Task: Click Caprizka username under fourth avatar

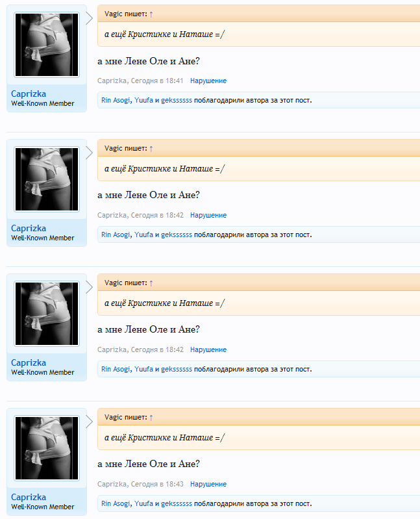Action: pos(29,497)
